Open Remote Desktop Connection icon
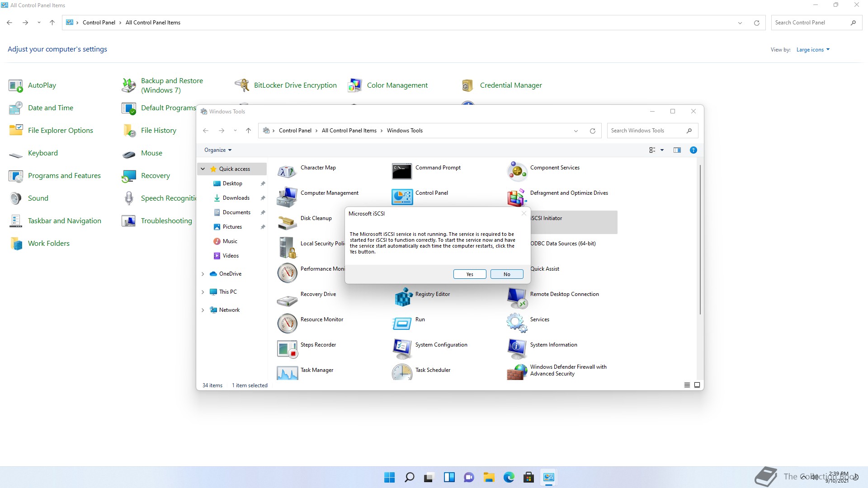868x488 pixels. 517,298
